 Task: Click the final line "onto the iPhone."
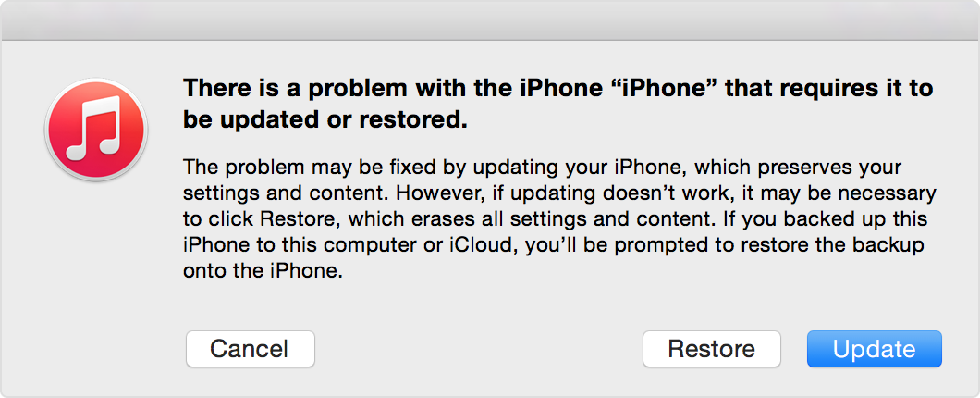(x=263, y=274)
